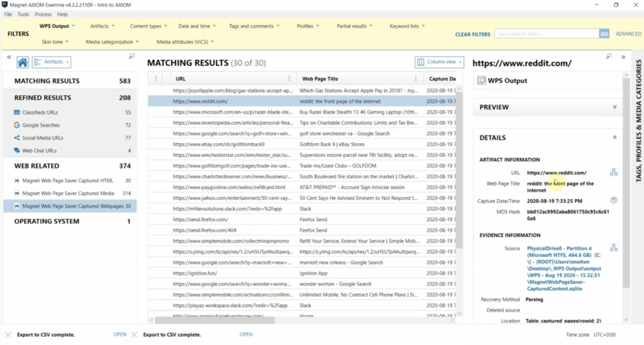Focus the search term input field

pos(547,34)
